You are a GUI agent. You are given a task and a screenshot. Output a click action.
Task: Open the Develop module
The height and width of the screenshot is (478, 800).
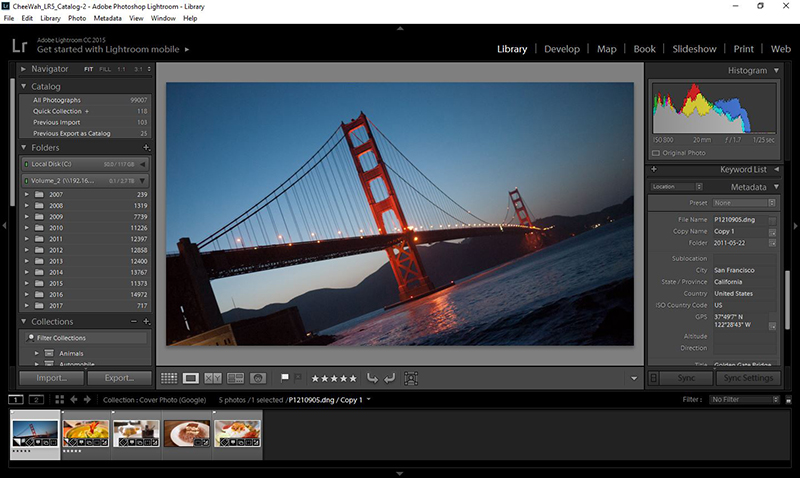point(562,49)
